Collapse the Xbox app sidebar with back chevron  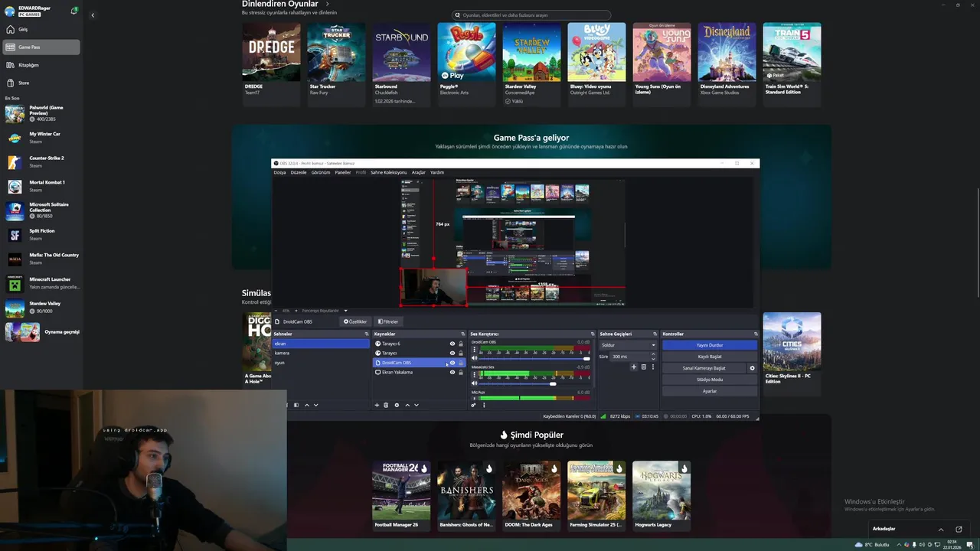(x=93, y=15)
